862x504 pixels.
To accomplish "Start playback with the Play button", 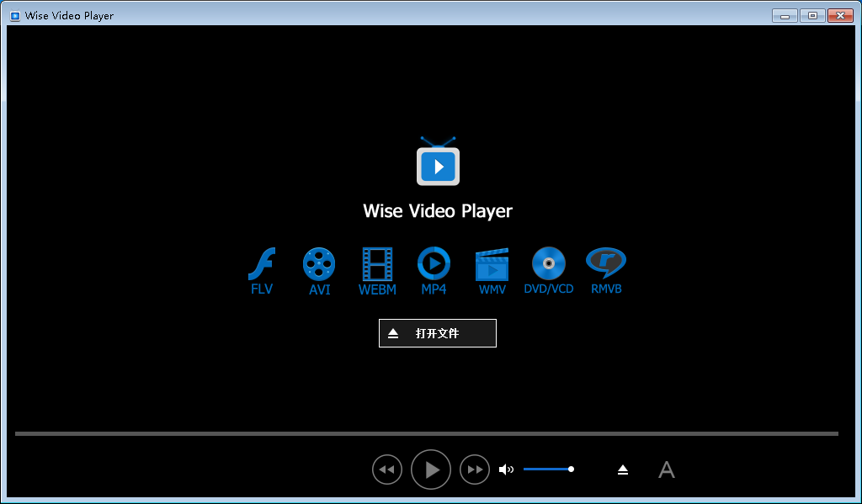I will [x=431, y=470].
